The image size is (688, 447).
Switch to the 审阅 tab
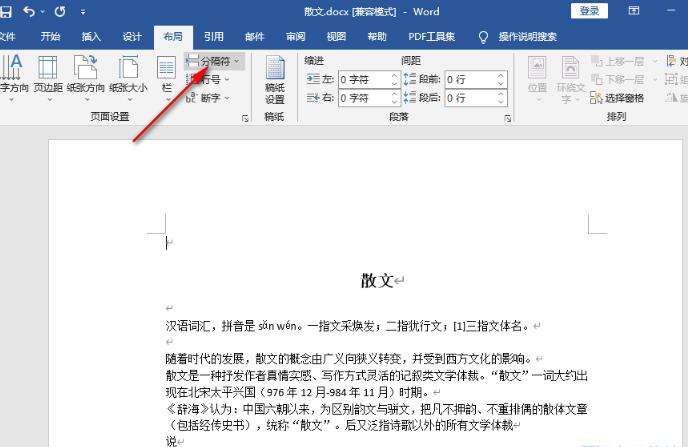tap(295, 36)
